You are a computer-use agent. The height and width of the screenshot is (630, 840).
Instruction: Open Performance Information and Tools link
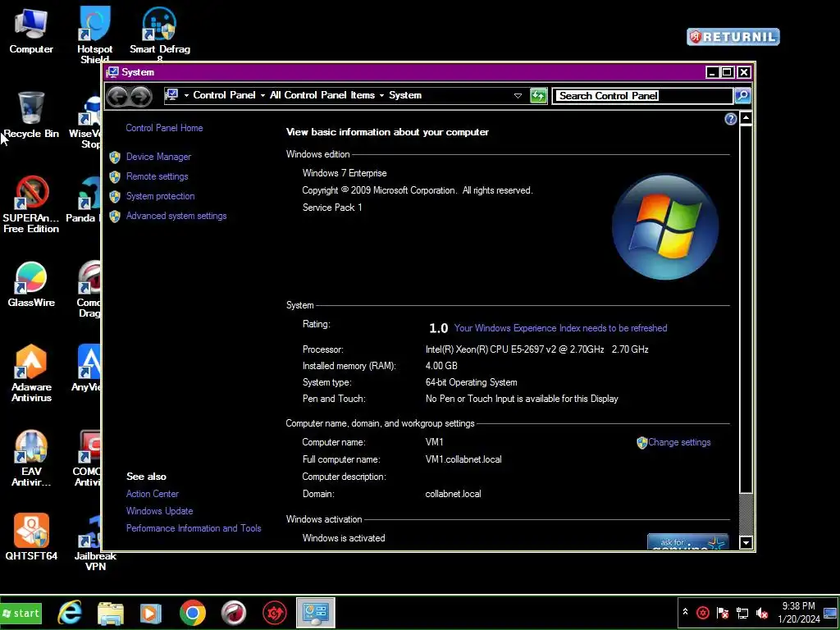tap(194, 528)
